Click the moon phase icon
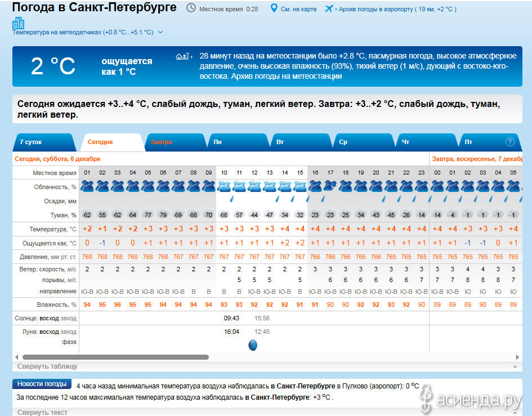Image resolution: width=532 pixels, height=416 pixels. point(253,345)
